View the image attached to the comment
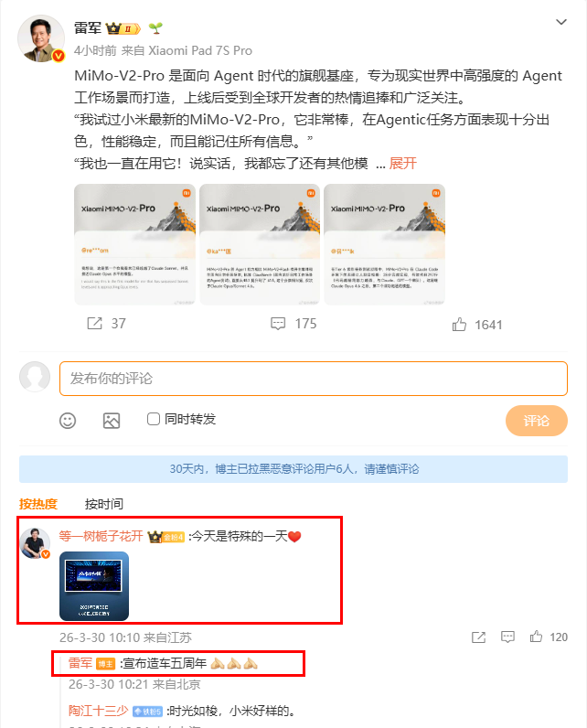The image size is (587, 728). point(94,586)
